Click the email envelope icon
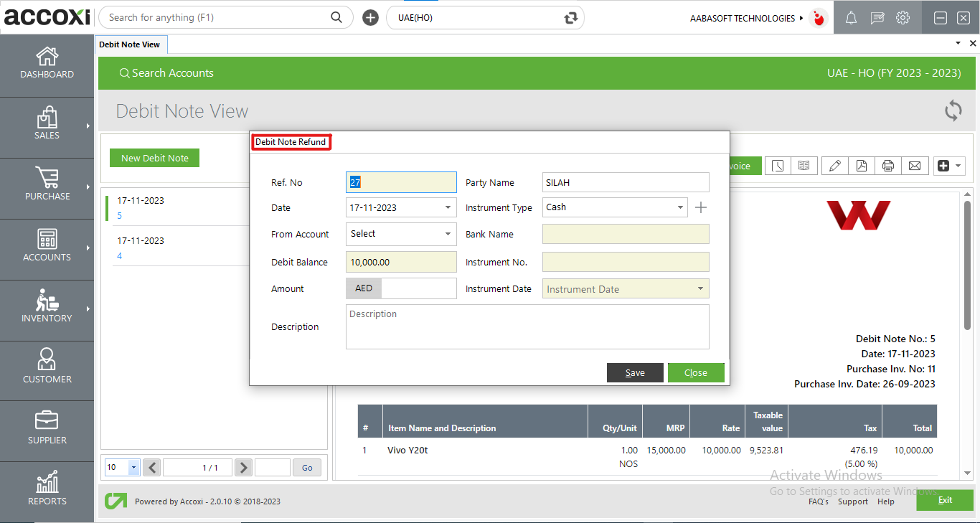 tap(915, 166)
